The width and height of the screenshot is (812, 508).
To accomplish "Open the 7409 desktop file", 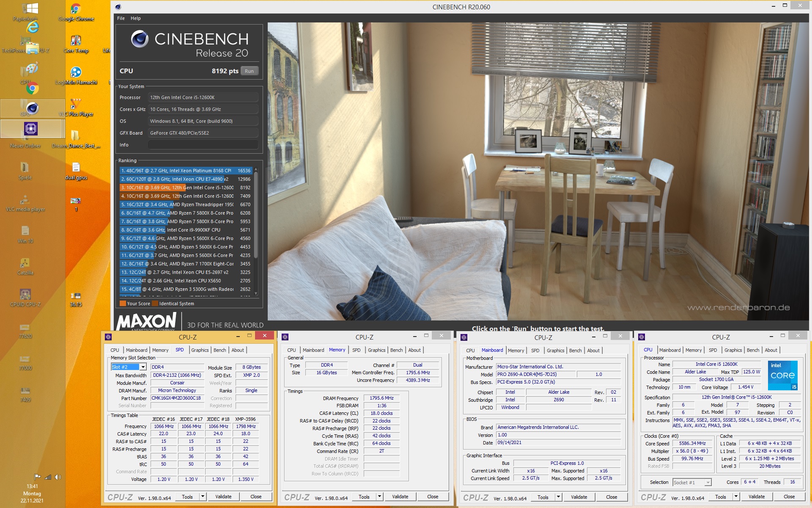I will pyautogui.click(x=25, y=394).
